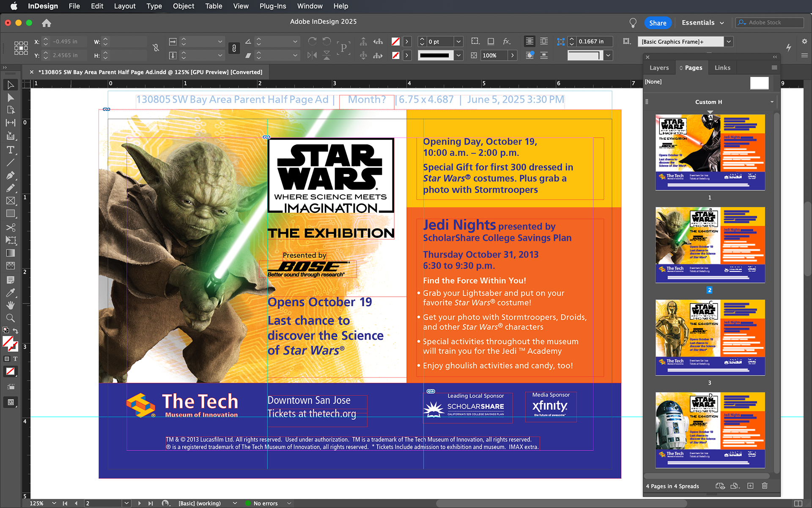The height and width of the screenshot is (508, 812).
Task: Choose the Direct Selection tool
Action: [11, 98]
